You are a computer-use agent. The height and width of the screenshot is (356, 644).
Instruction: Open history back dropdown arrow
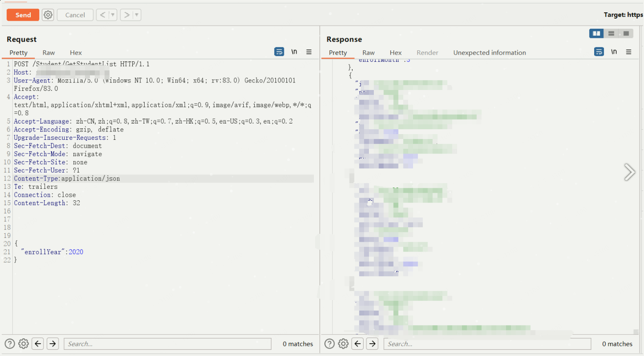tap(113, 15)
